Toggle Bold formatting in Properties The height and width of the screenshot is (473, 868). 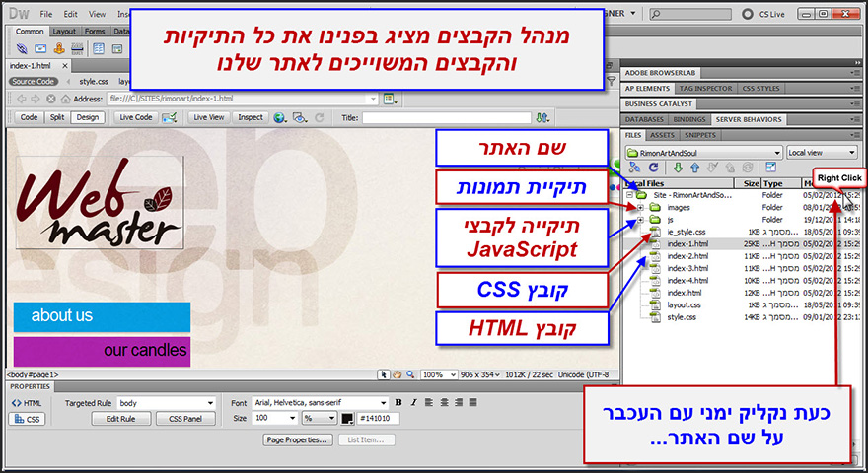click(x=398, y=402)
